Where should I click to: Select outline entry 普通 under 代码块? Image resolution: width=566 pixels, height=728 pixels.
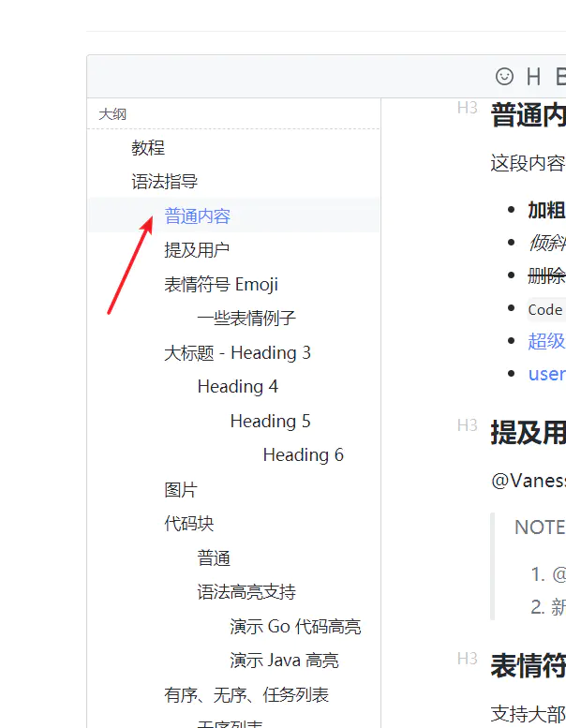pos(214,558)
